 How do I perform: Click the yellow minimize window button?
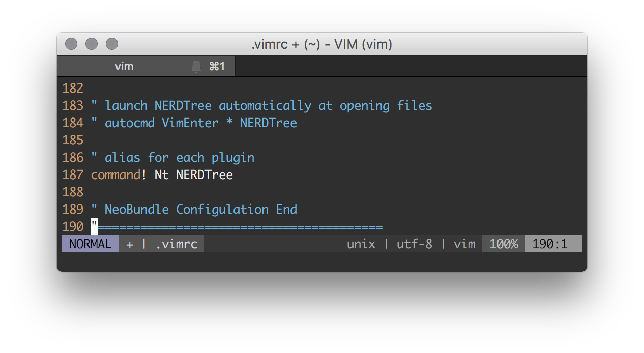tap(92, 44)
